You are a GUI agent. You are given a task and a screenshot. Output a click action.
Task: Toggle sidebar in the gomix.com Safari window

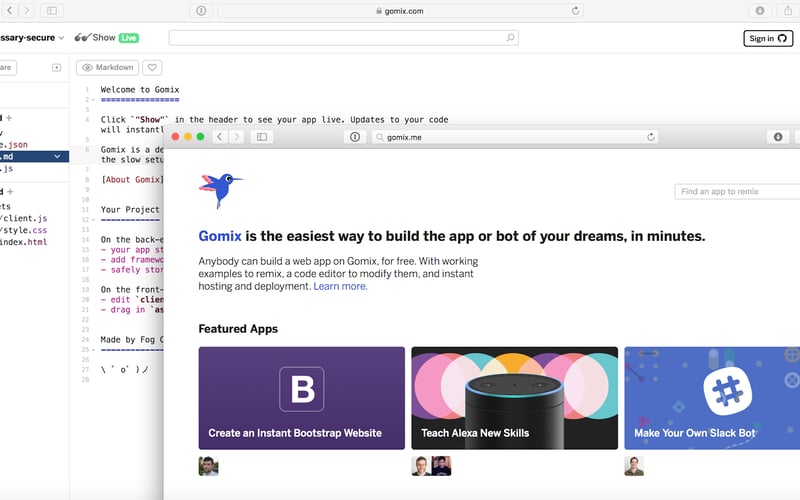52,10
